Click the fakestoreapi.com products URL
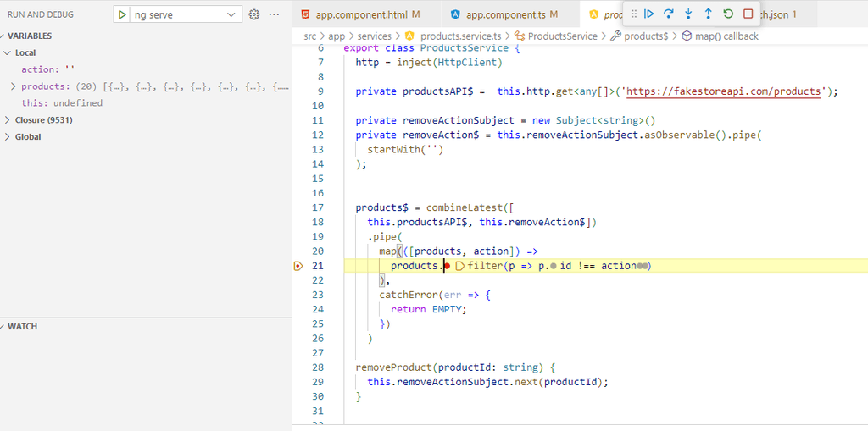Viewport: 868px width, 431px height. click(x=723, y=91)
